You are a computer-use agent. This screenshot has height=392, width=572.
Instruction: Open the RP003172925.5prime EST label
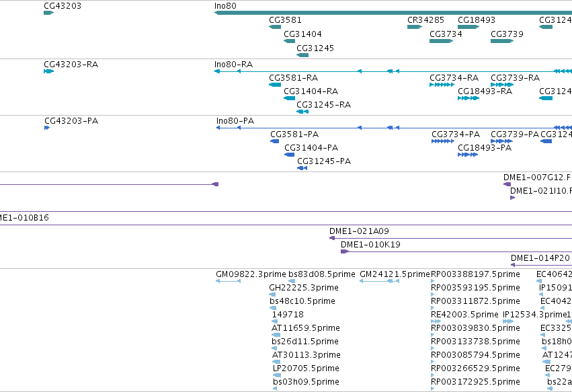[x=476, y=382]
